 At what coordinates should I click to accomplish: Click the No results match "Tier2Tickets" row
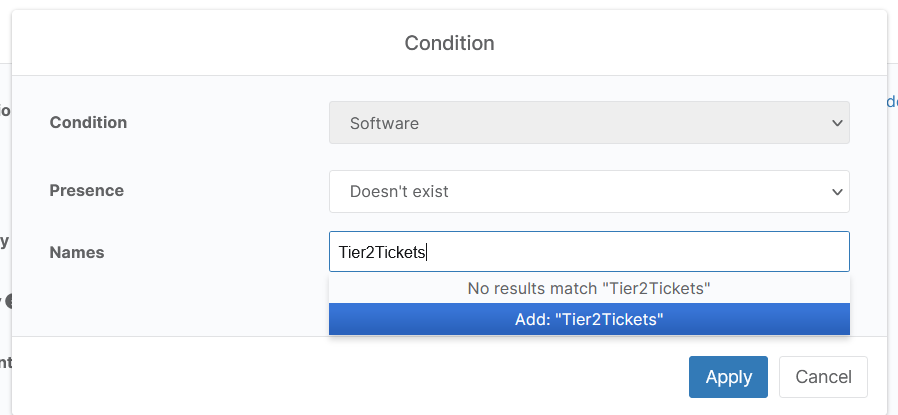[589, 288]
